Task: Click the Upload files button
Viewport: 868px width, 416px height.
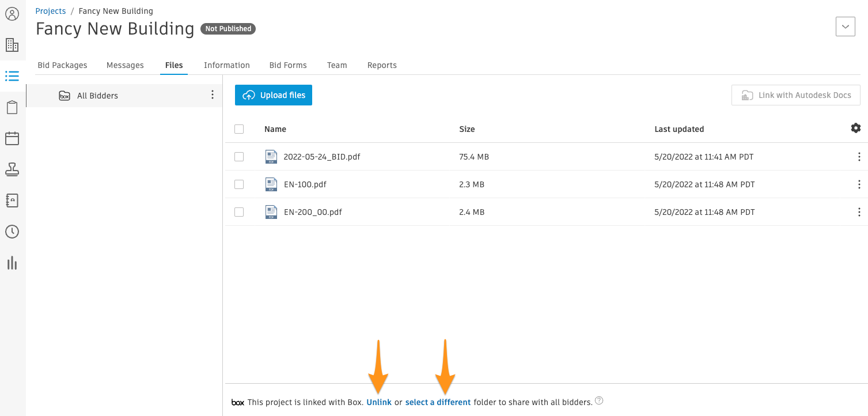Action: click(274, 95)
